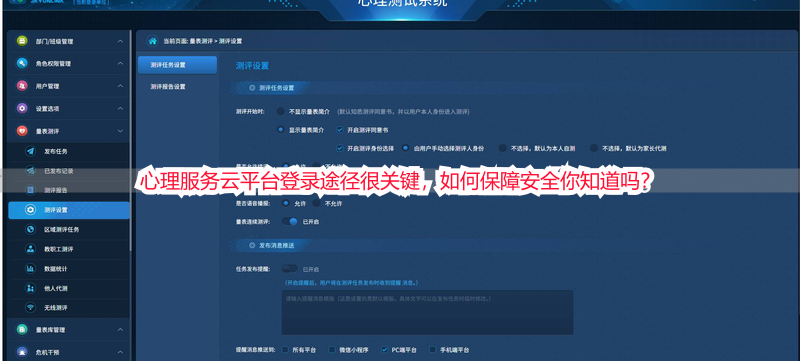Expand 危机干预 with its chevron
This screenshot has width=800, height=361.
coord(120,352)
